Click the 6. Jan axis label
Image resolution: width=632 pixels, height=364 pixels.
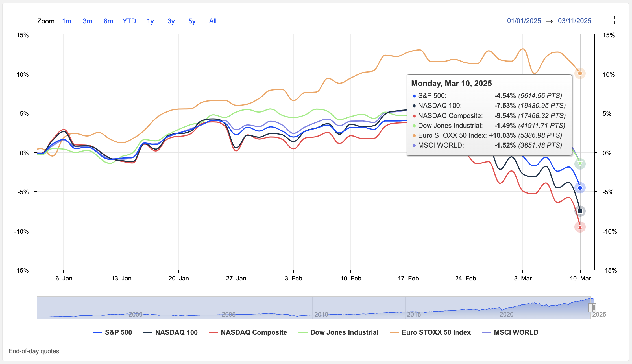(x=64, y=279)
